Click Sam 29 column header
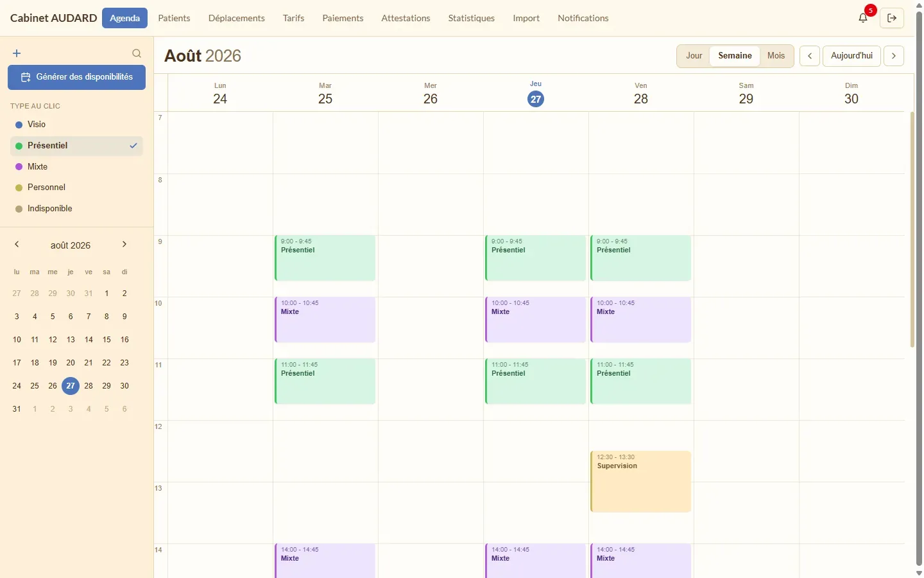This screenshot has height=578, width=924. tap(746, 94)
